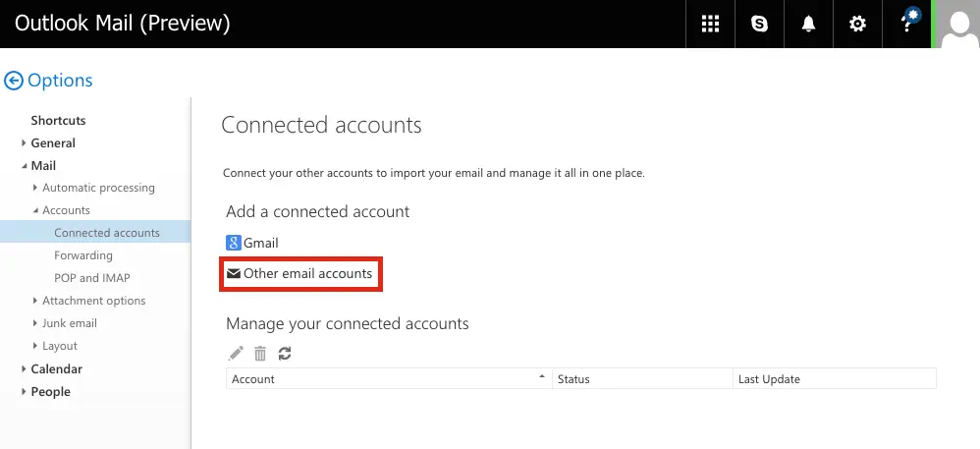Open the settings gear menu
The height and width of the screenshot is (449, 980).
pos(857,24)
